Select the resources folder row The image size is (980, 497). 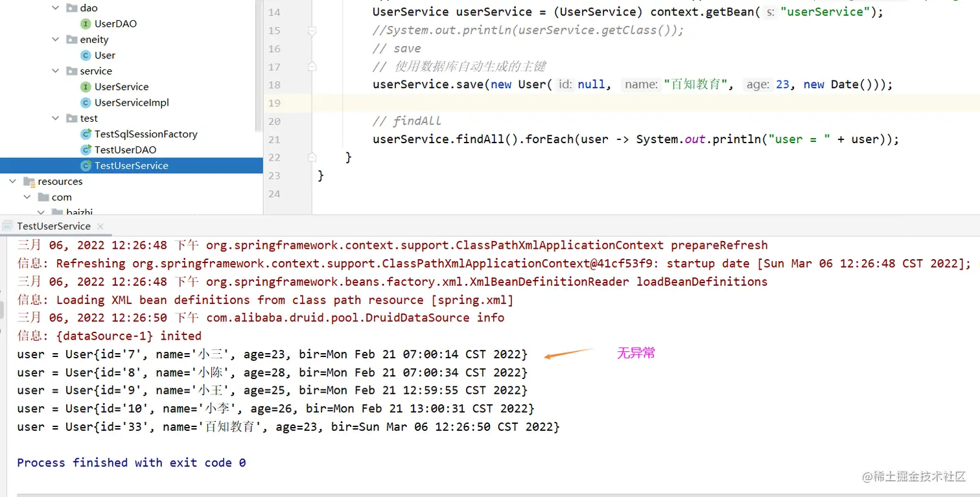(x=131, y=181)
